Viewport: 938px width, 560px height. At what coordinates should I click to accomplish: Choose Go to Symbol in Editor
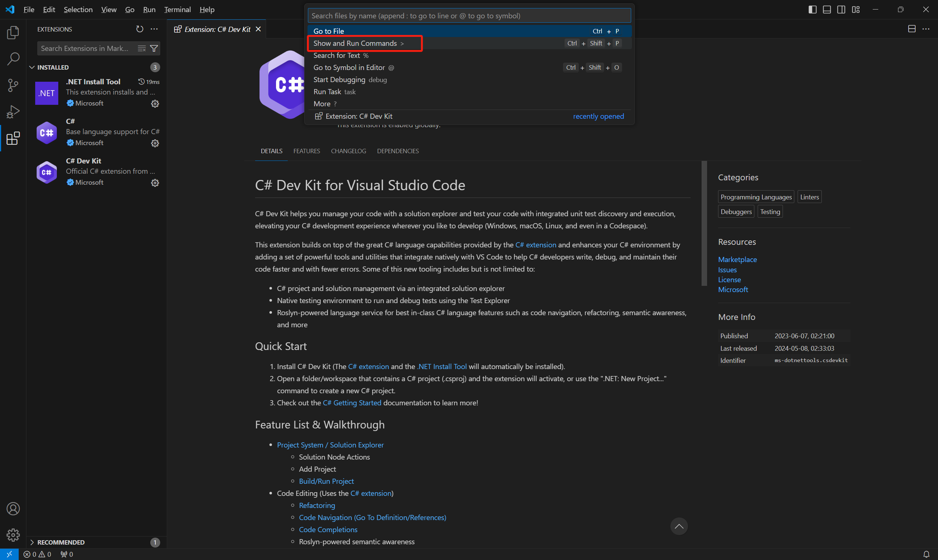tap(470, 67)
